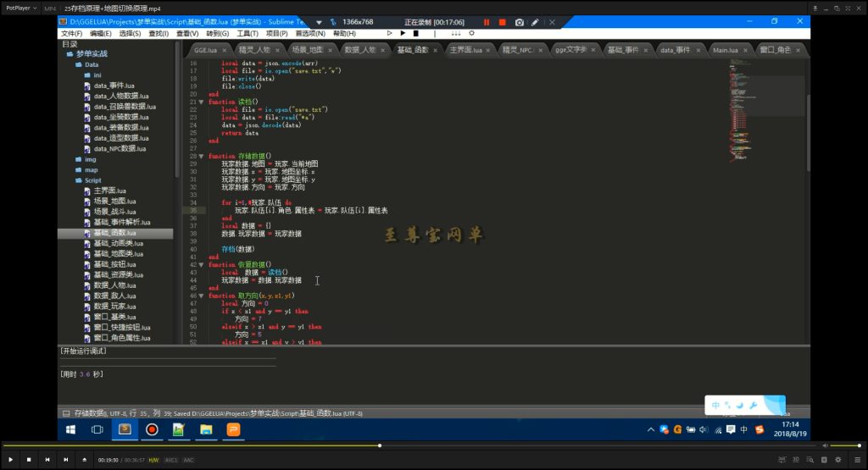Image resolution: width=868 pixels, height=470 pixels.
Task: Click the outlined run arrow in toolbar
Action: coord(389,33)
